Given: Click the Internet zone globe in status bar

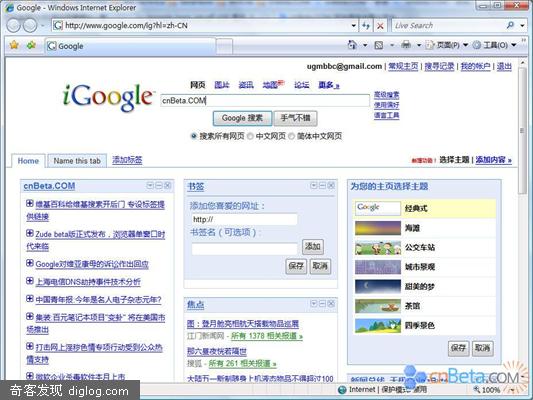Looking at the screenshot, I should click(343, 389).
